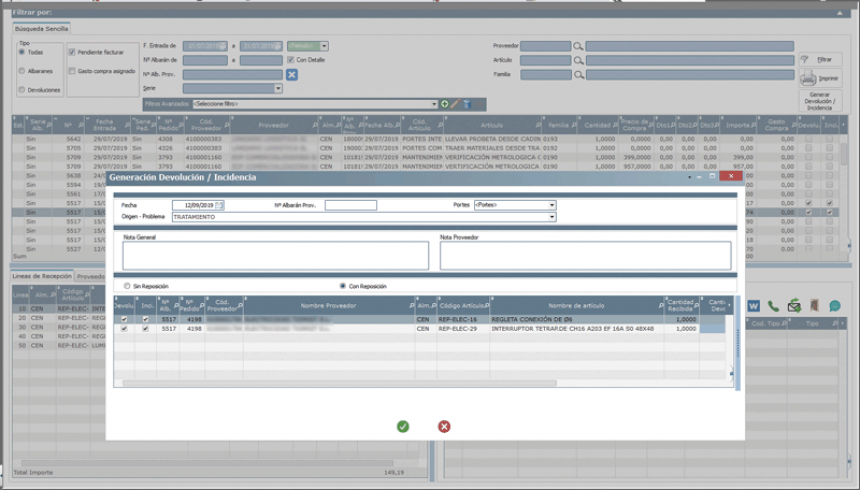The width and height of the screenshot is (860, 490).
Task: Confirm with the green checkmark icon
Action: (x=402, y=426)
